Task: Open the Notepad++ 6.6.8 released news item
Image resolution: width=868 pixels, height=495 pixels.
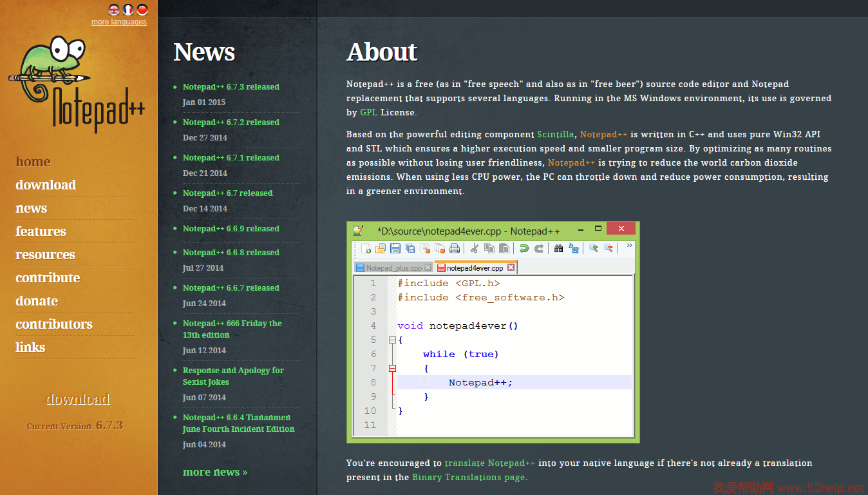Action: (231, 253)
